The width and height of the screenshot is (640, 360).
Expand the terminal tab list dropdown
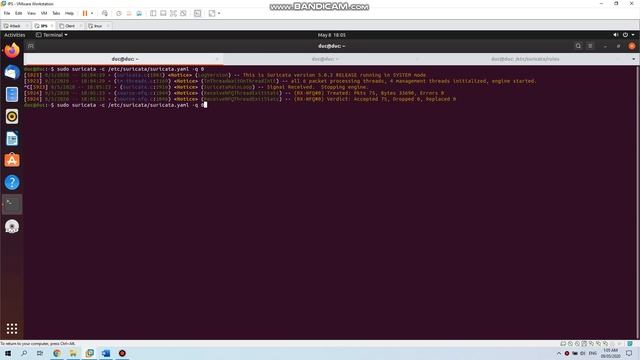pos(633,59)
